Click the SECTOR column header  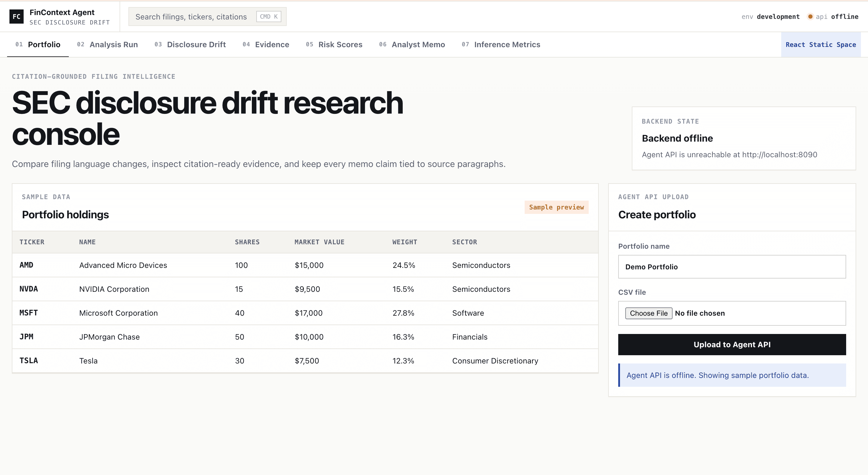point(464,242)
